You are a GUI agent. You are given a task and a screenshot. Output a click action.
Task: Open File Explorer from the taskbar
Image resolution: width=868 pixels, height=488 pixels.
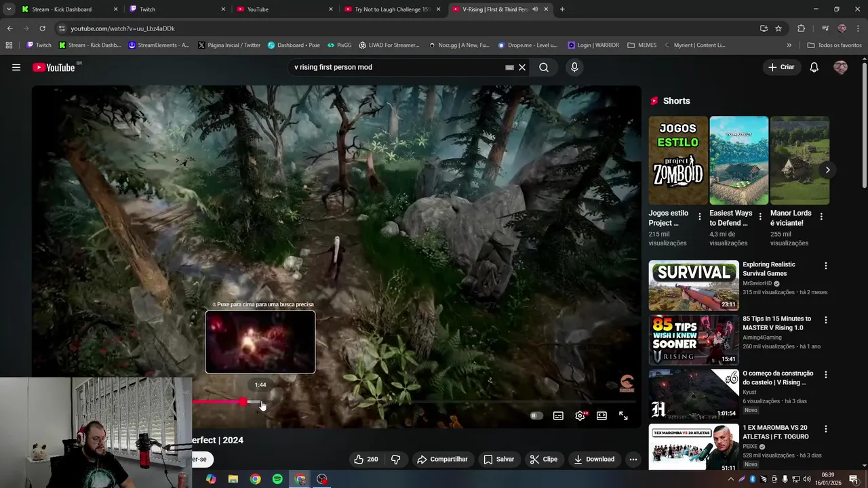pyautogui.click(x=233, y=479)
